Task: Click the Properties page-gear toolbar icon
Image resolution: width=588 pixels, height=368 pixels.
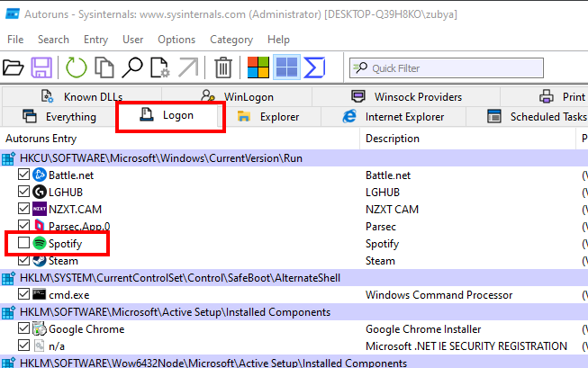Action: [x=160, y=67]
